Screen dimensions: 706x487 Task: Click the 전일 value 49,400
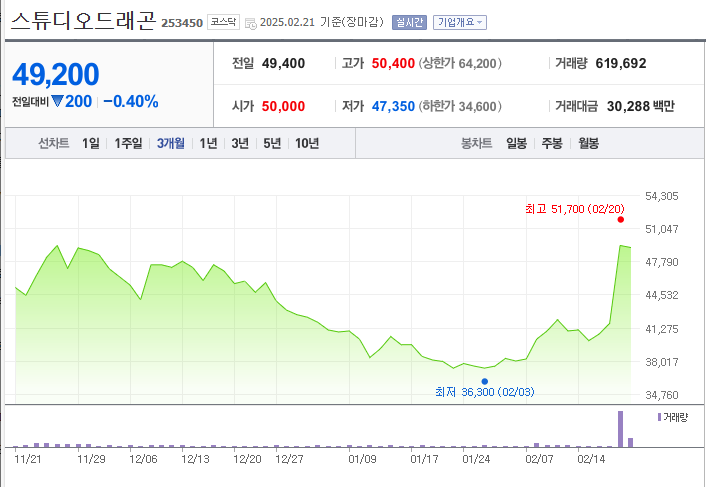(x=283, y=63)
